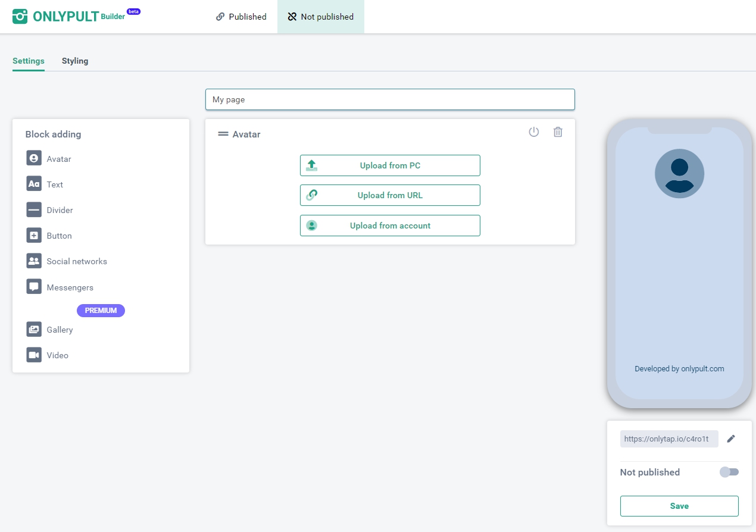
Task: Add a Text block via its icon
Action: [x=34, y=184]
